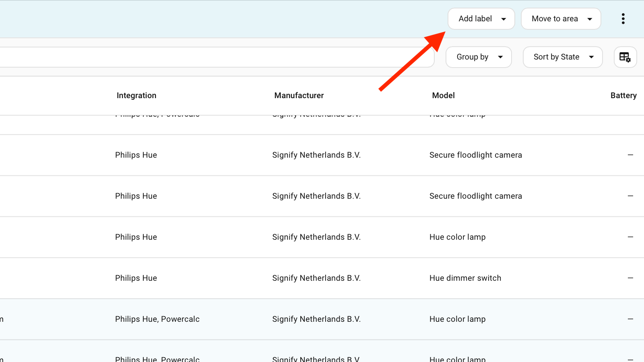Click Signify Netherlands B.V. in dimmer switch row
Viewport: 644px width, 362px height.
316,278
